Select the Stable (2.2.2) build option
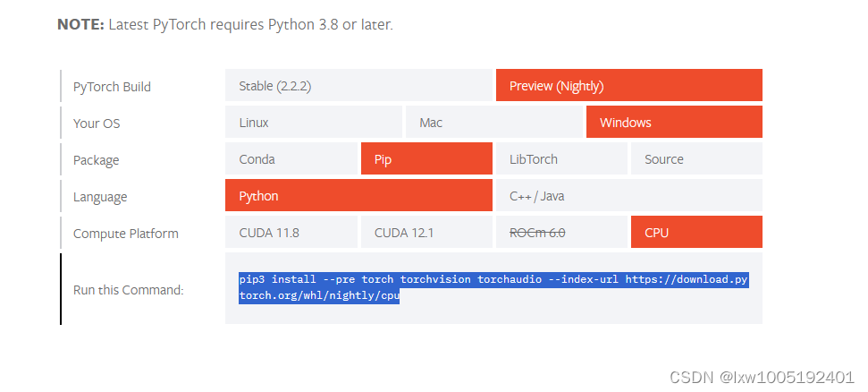This screenshot has width=868, height=392. [358, 85]
